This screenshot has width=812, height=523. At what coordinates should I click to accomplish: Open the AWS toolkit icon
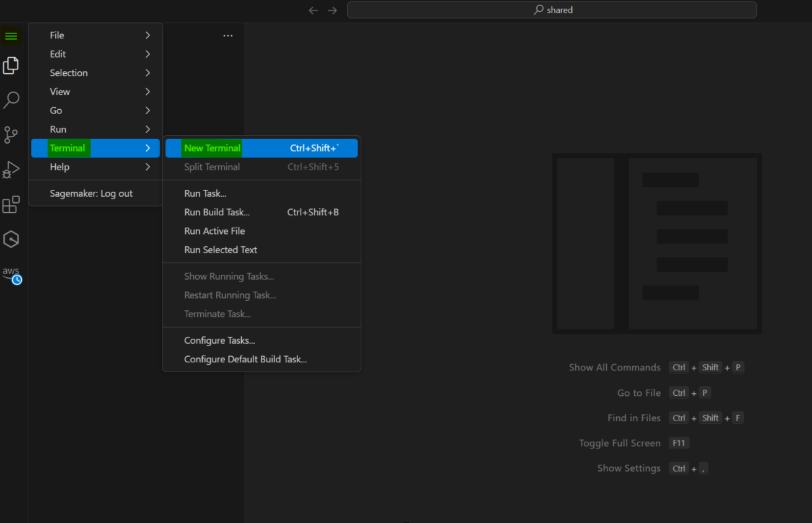pyautogui.click(x=11, y=275)
